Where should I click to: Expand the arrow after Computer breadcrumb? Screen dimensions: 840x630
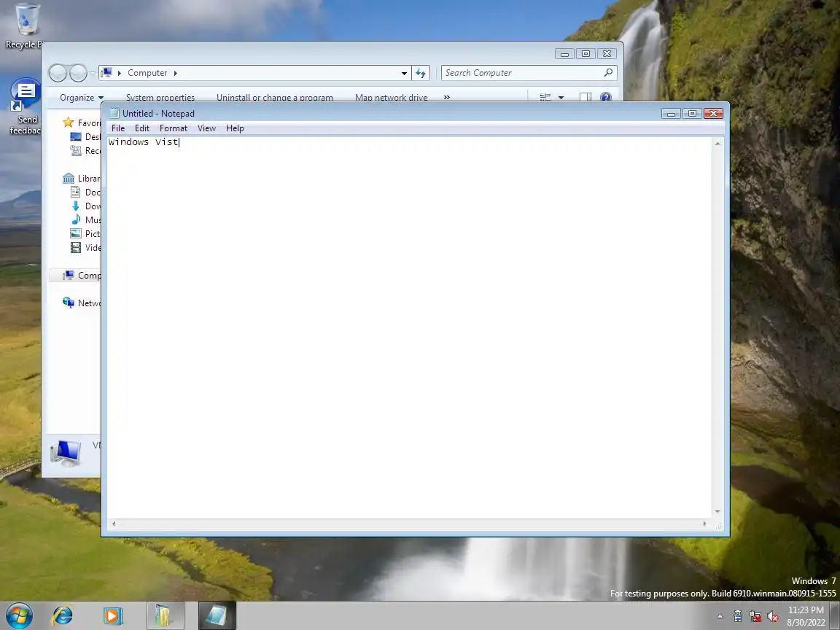pos(175,73)
